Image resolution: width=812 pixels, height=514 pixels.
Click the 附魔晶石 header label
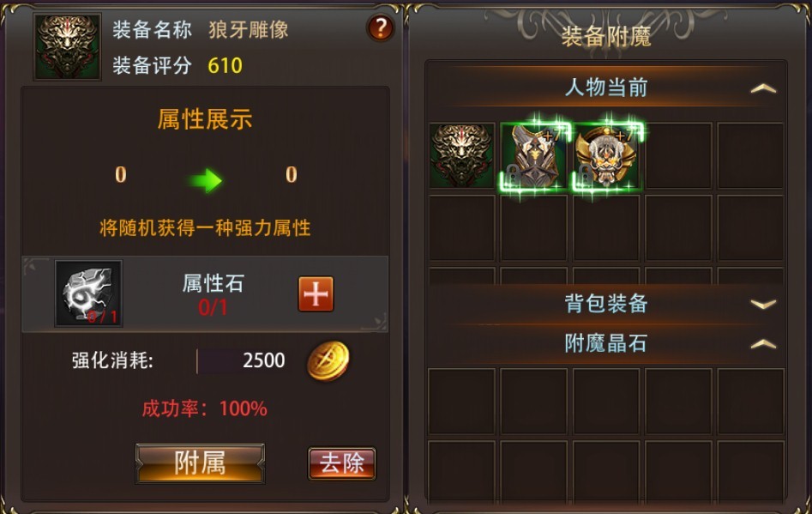[606, 343]
